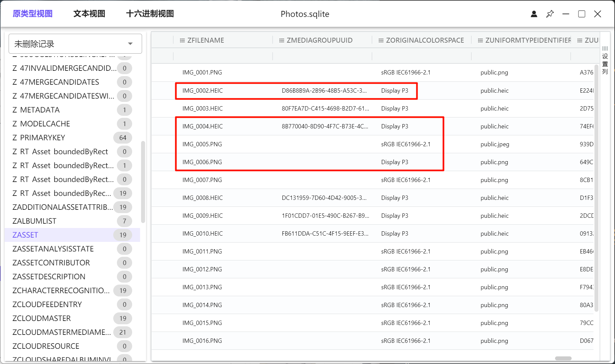Select the Z METADATA table
Image resolution: width=615 pixels, height=364 pixels.
[x=36, y=110]
